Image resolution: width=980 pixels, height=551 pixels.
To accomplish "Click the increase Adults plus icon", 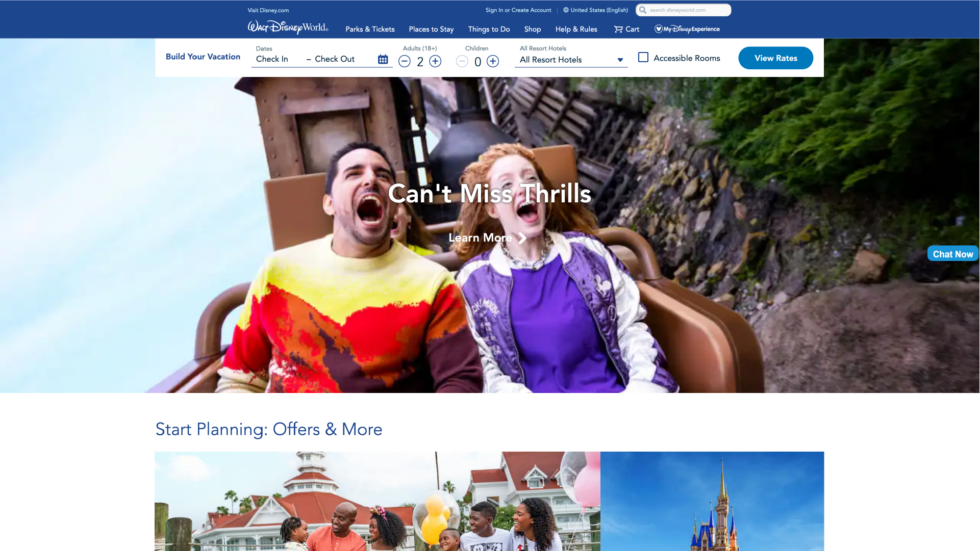I will coord(435,61).
